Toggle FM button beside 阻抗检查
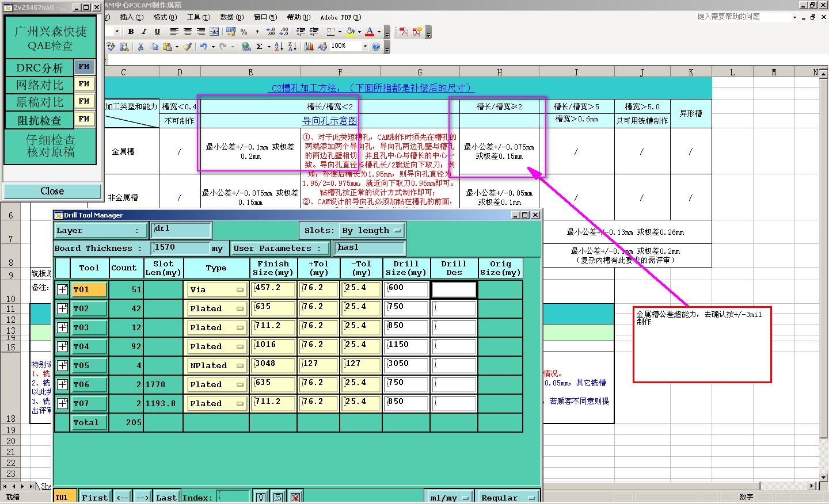829x504 pixels. [x=84, y=119]
